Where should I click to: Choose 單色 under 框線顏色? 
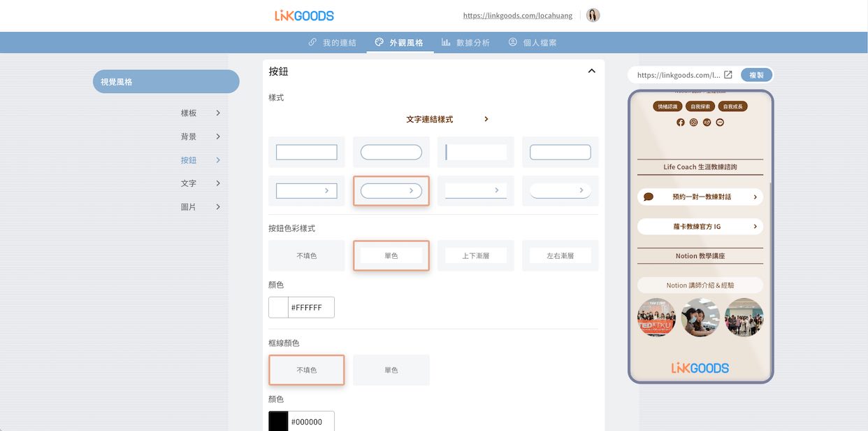[x=391, y=370]
